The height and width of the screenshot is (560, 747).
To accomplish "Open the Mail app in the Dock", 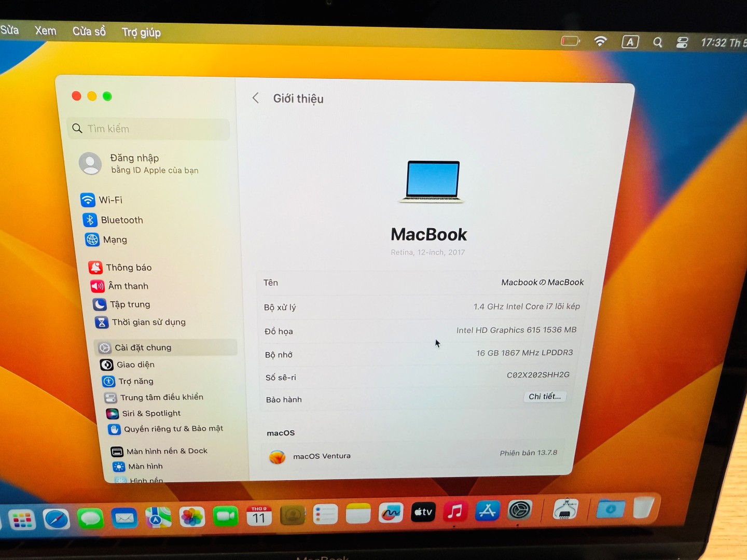I will [125, 517].
